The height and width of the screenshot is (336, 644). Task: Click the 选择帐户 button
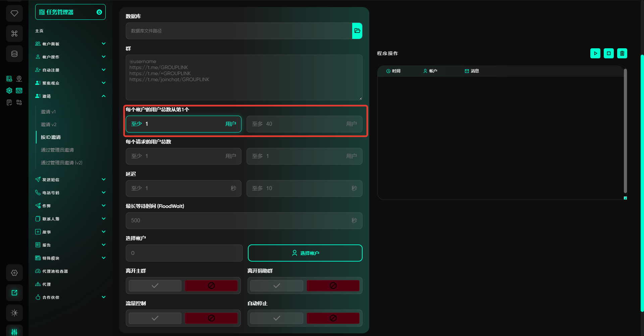[305, 253]
